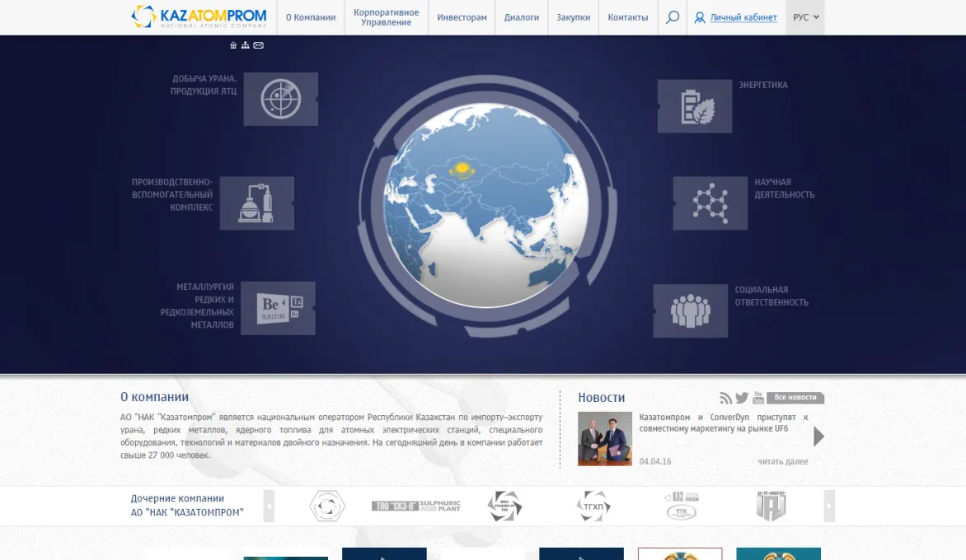966x560 pixels.
Task: Open the sitemap icon
Action: (x=245, y=45)
